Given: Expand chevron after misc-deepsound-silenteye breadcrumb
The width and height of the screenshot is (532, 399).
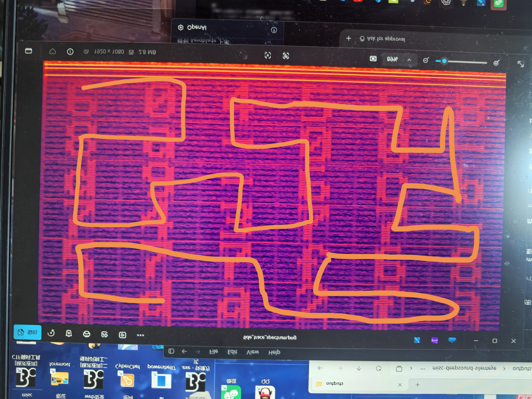Looking at the screenshot, I should 504,368.
